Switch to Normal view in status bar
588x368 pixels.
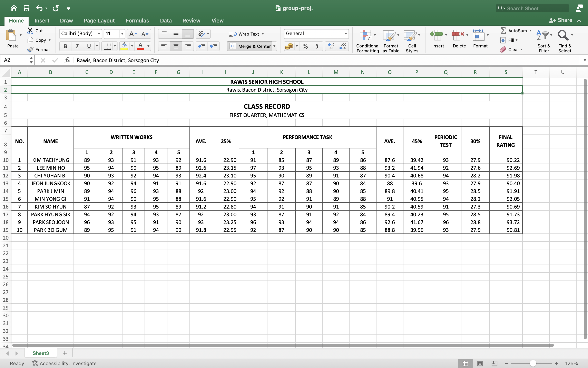pos(465,363)
